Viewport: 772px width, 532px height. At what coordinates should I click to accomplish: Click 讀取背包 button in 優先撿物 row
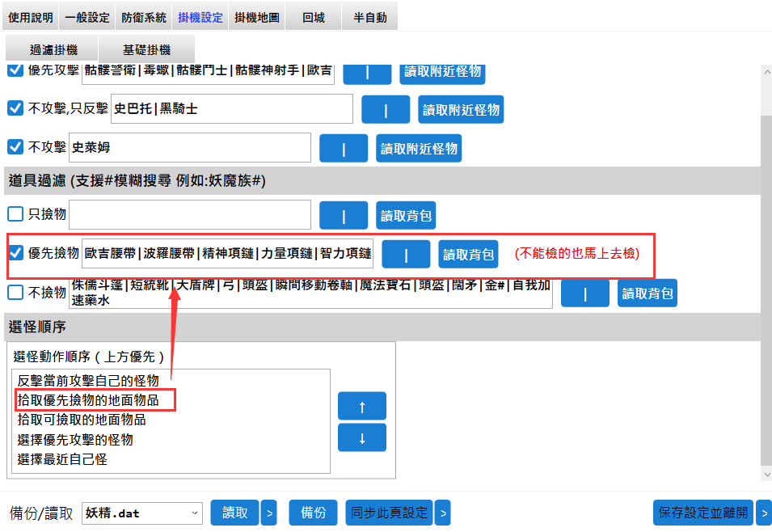[x=468, y=255]
